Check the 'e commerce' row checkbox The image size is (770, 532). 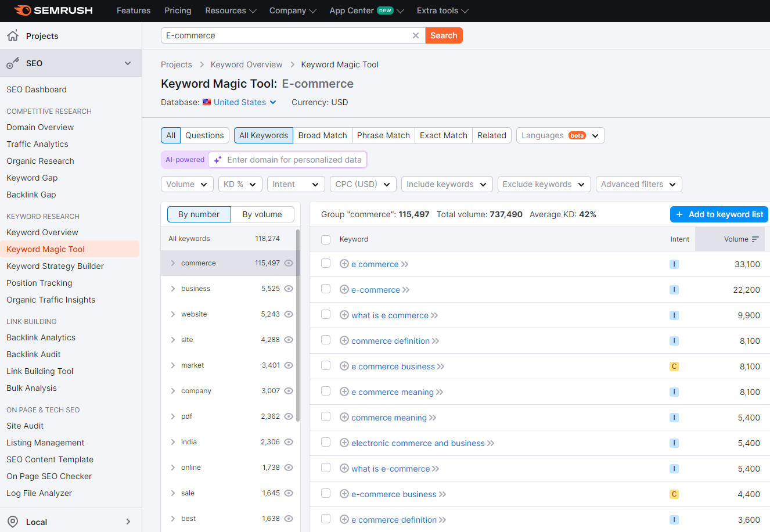pyautogui.click(x=326, y=264)
